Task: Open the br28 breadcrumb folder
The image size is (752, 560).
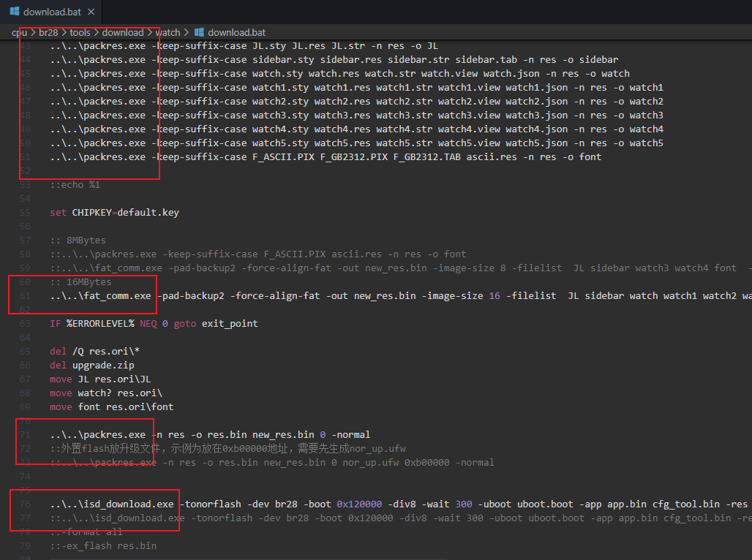Action: coord(48,33)
